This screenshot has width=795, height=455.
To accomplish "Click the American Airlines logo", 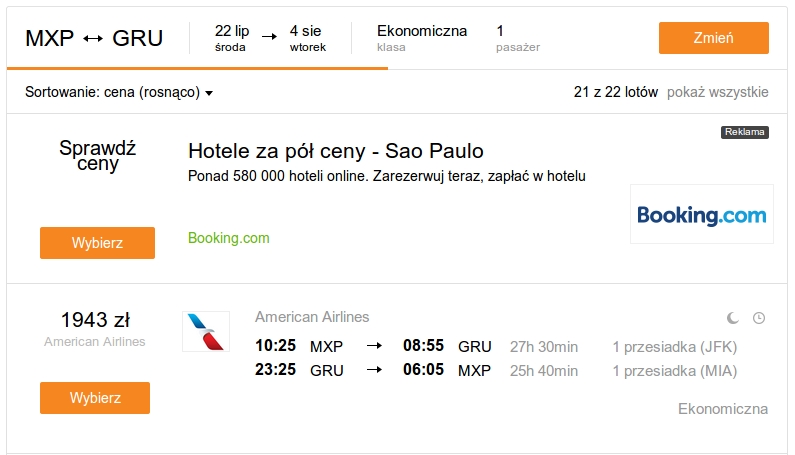I will (x=206, y=332).
